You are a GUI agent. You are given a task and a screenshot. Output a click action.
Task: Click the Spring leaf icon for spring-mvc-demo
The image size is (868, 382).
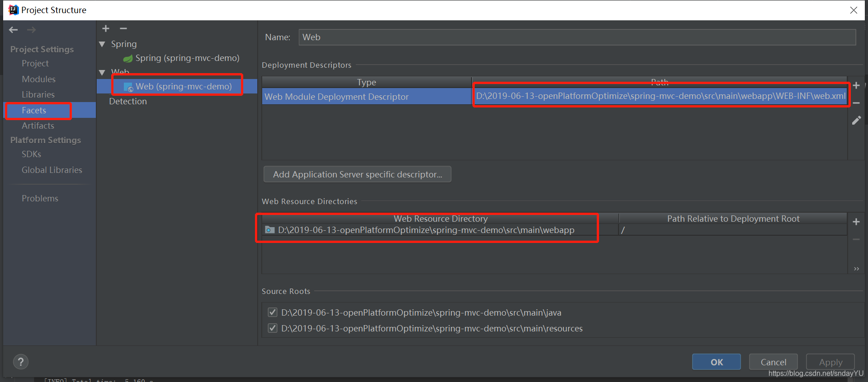point(128,58)
